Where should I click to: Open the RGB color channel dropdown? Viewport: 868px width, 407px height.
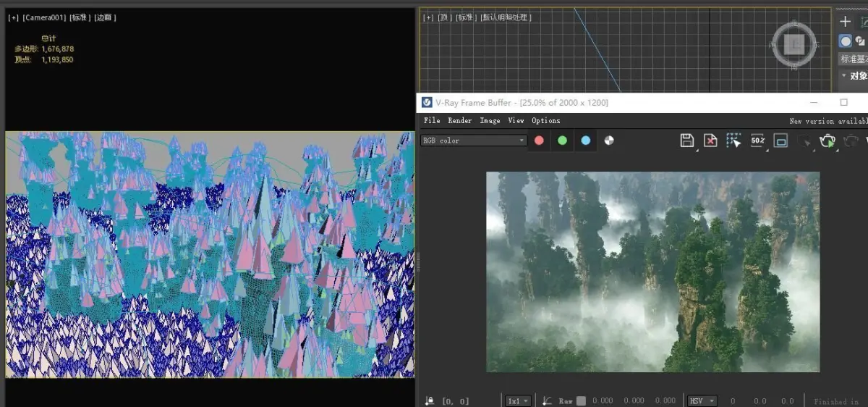pos(474,140)
